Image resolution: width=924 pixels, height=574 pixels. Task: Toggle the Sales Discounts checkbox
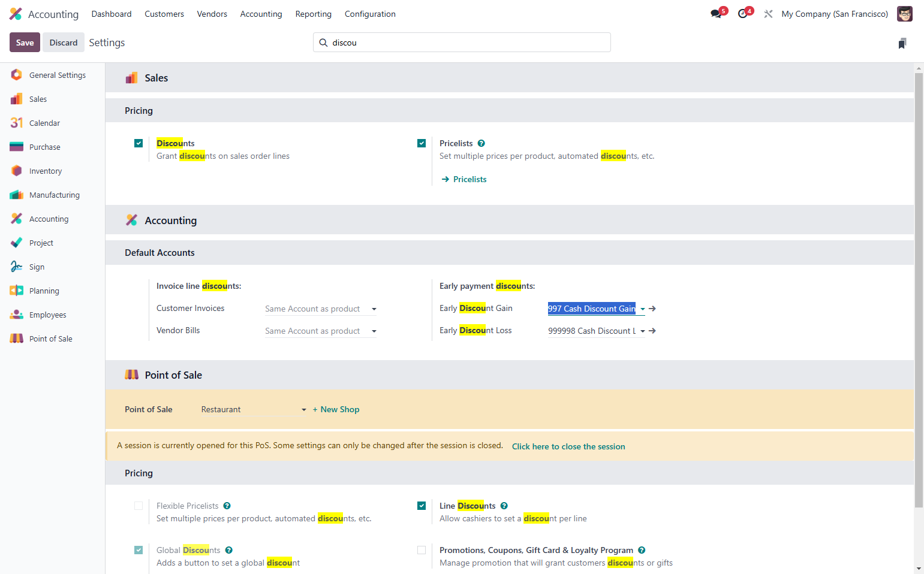139,143
